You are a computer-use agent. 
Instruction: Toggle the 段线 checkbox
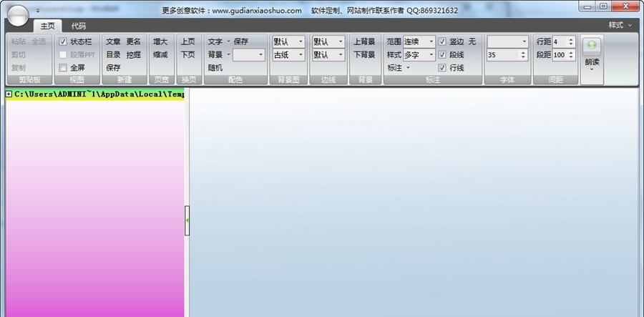(x=442, y=54)
